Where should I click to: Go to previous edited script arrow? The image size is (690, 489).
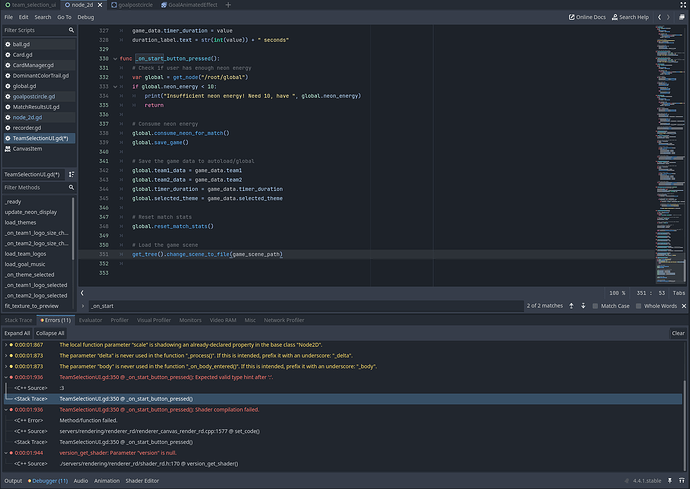click(659, 17)
